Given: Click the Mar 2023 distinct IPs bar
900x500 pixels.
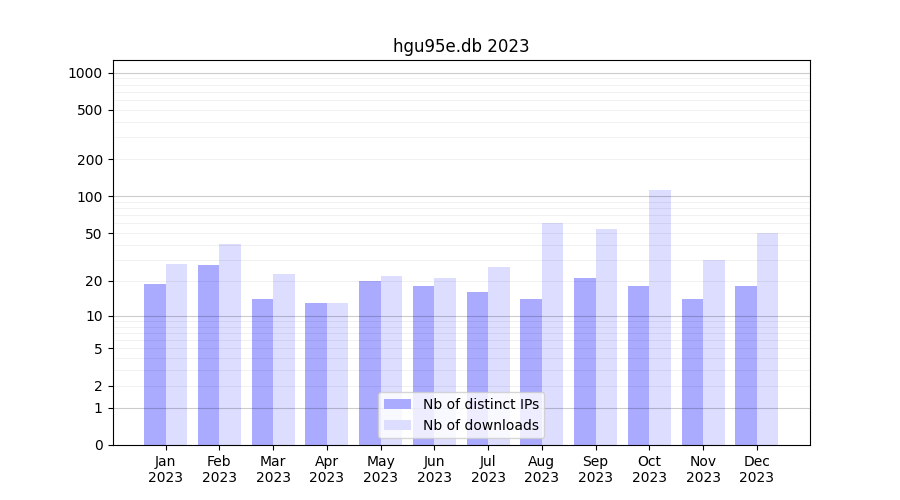Looking at the screenshot, I should pyautogui.click(x=262, y=371).
